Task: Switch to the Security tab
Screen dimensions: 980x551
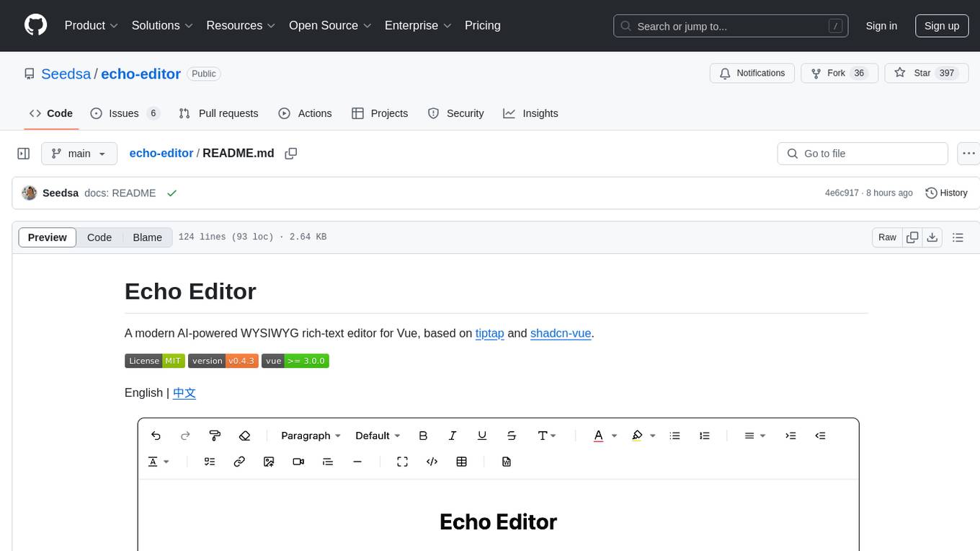Action: pos(456,113)
